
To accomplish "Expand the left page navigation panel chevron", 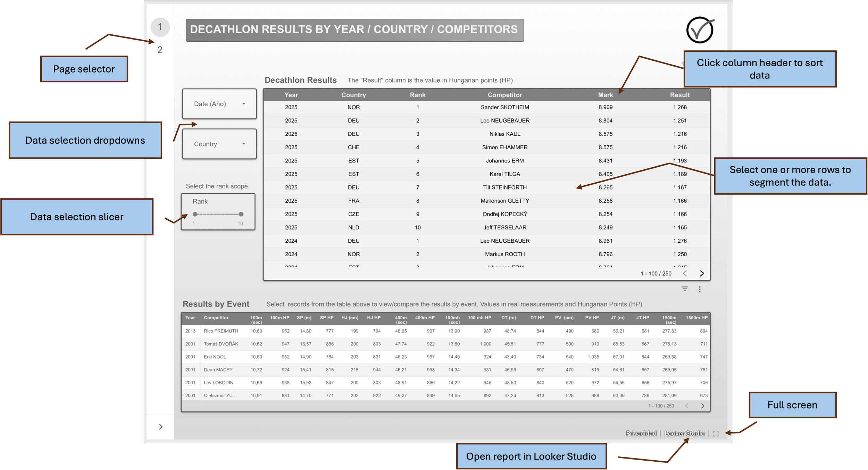I will [160, 427].
